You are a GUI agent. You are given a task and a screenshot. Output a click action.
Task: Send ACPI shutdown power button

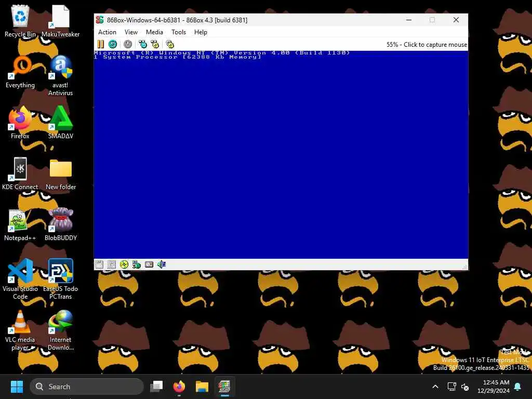tap(128, 44)
